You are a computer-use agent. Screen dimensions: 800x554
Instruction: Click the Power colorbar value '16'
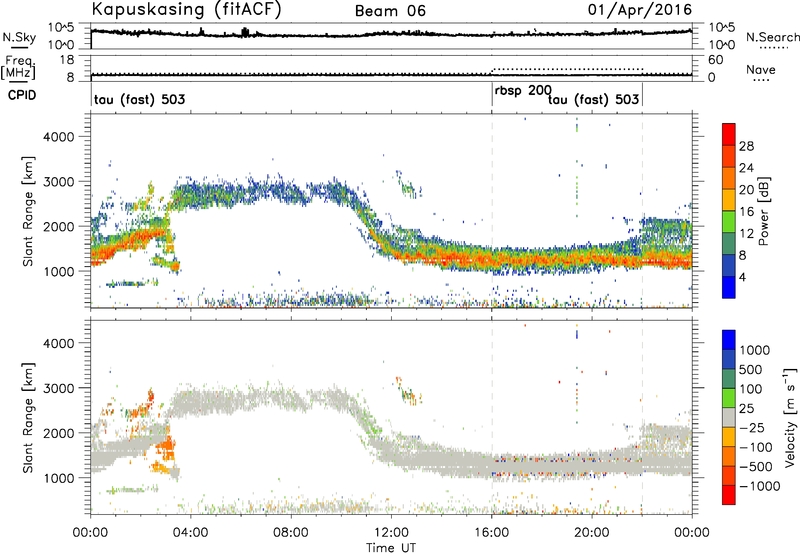746,212
